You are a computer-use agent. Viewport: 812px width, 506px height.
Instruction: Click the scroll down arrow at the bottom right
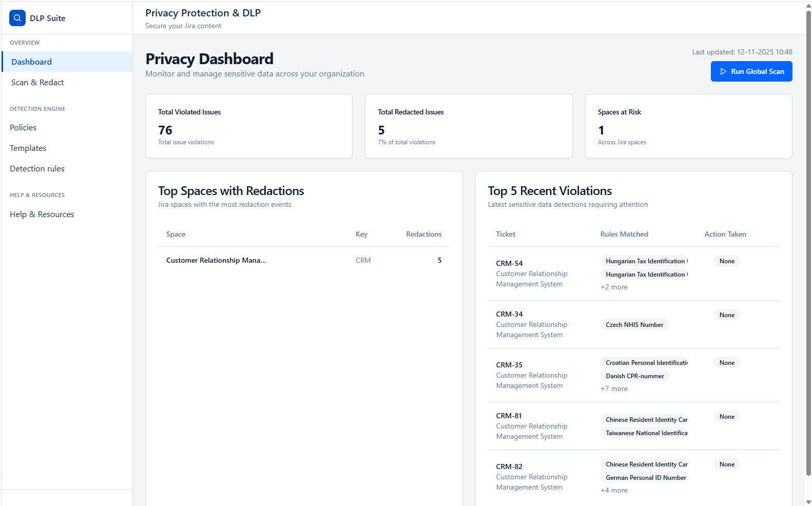808,502
